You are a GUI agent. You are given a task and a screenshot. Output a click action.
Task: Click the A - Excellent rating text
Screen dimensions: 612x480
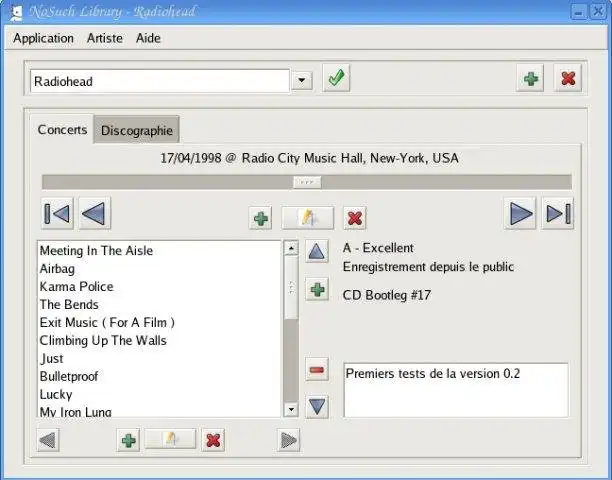pos(378,248)
